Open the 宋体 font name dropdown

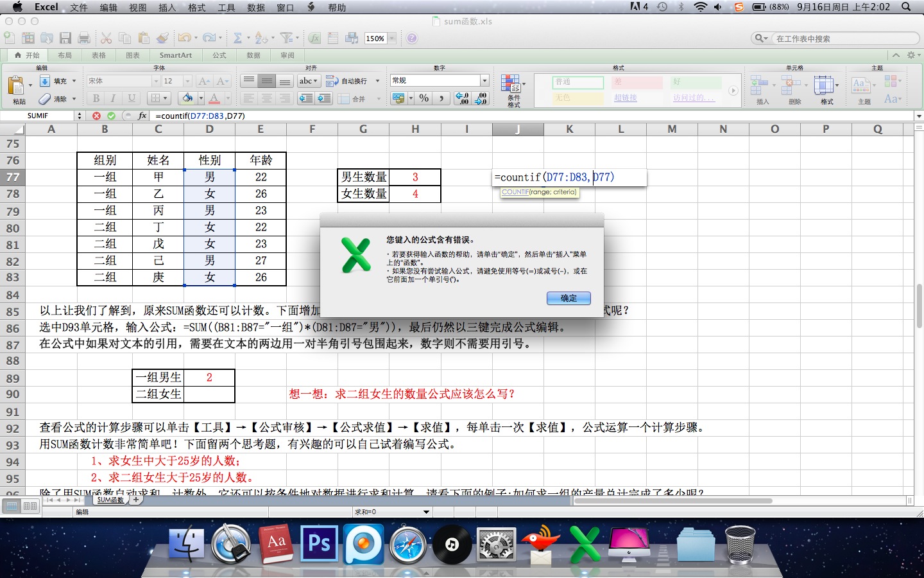[x=155, y=81]
